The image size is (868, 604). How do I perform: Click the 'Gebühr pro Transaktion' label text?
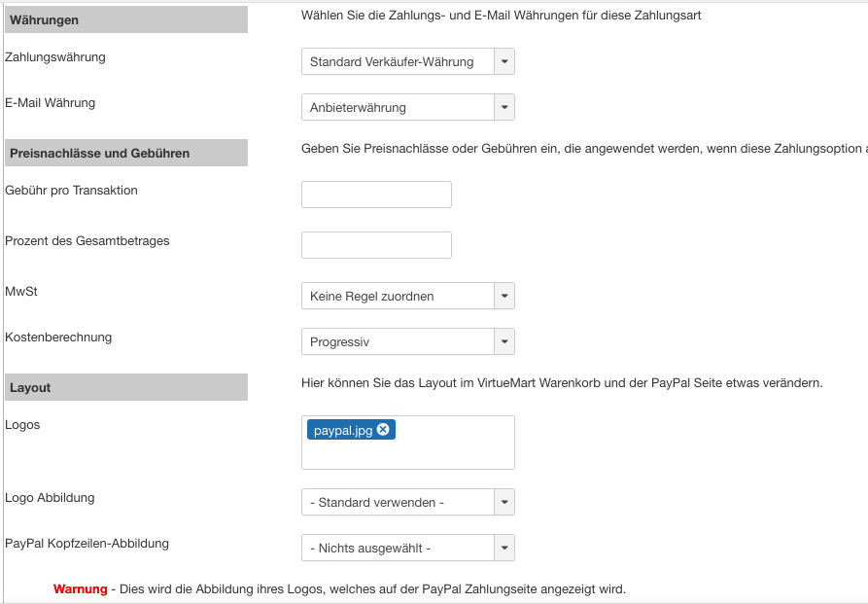click(x=71, y=191)
